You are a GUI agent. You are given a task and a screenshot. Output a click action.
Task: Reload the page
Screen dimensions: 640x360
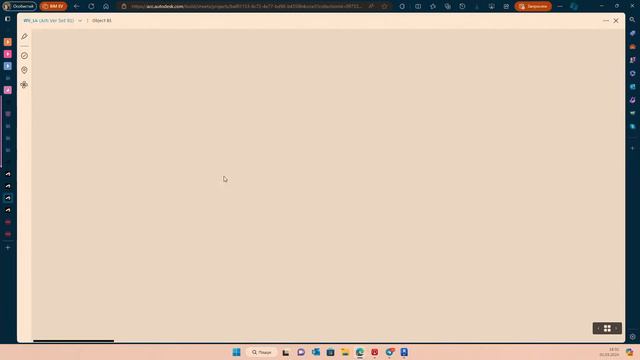[x=91, y=6]
